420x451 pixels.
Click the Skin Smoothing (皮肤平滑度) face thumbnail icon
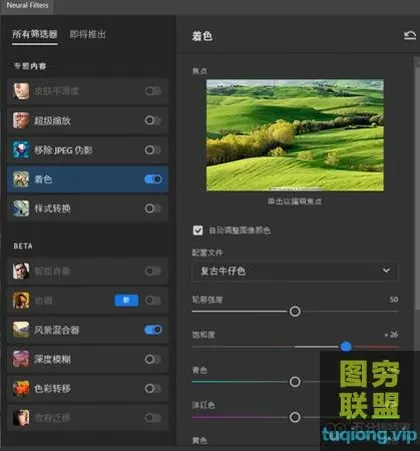tap(21, 91)
